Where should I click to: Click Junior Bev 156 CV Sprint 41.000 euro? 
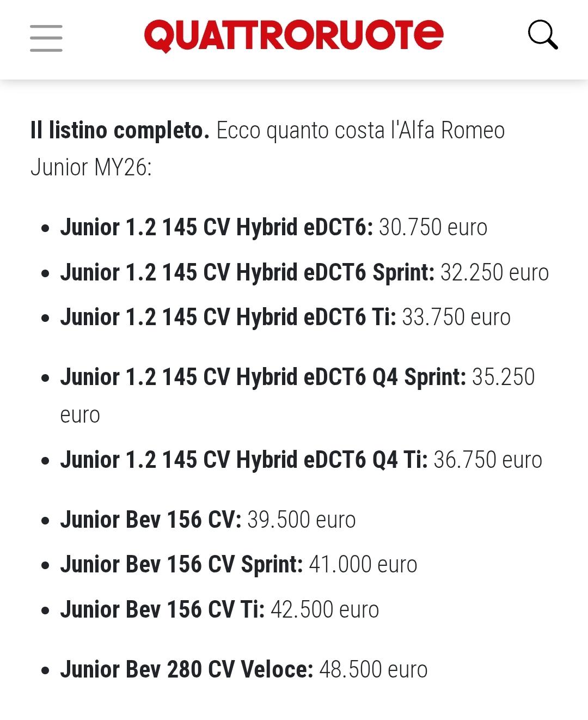pos(238,564)
